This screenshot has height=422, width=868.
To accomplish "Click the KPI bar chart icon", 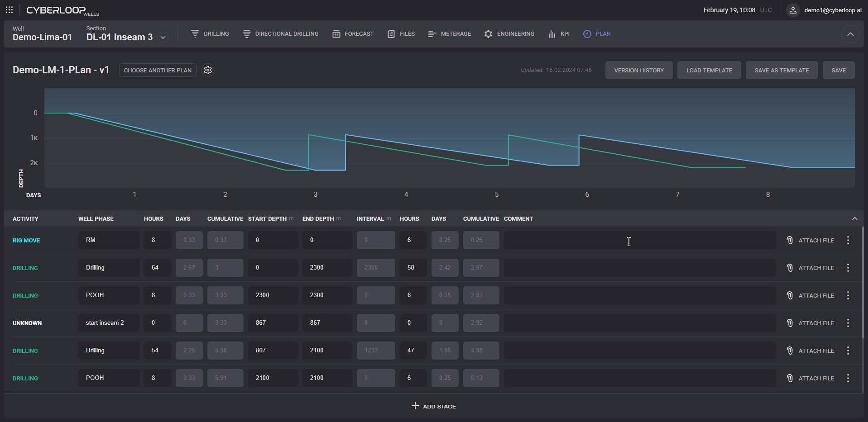I will pyautogui.click(x=551, y=34).
